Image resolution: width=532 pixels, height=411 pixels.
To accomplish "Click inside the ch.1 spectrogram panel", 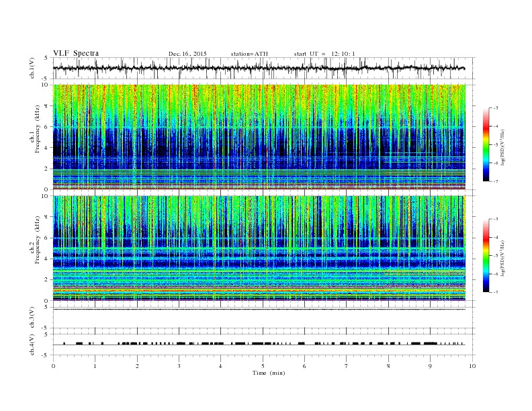I will pyautogui.click(x=259, y=137).
